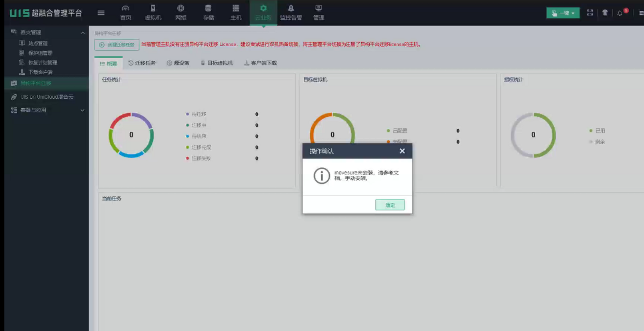
Task: Switch to the 迁移任务 tab
Action: pos(142,63)
